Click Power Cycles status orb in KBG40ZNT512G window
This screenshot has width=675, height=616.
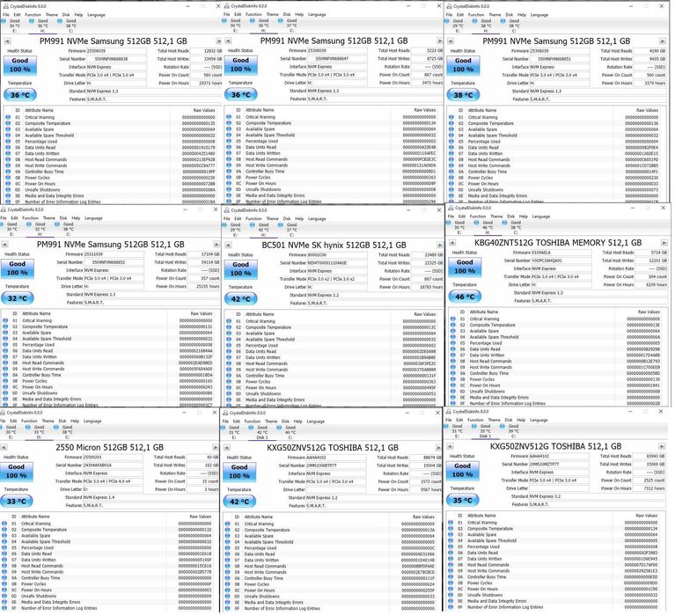pos(452,379)
